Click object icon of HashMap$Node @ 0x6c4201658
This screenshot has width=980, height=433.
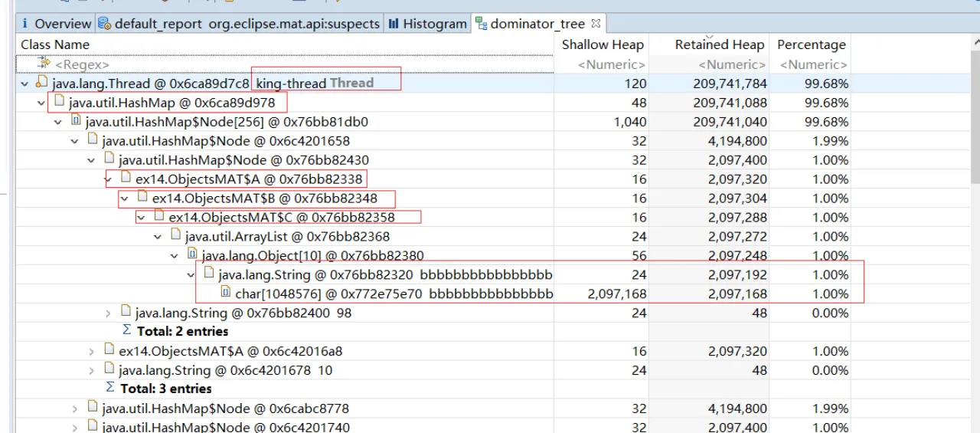point(93,140)
